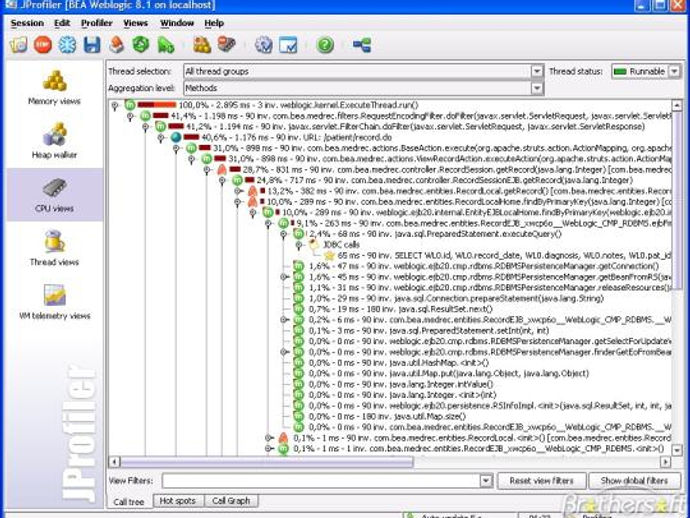Click the vertical scrollbar down arrow
Image resolution: width=690 pixels, height=518 pixels.
click(677, 450)
